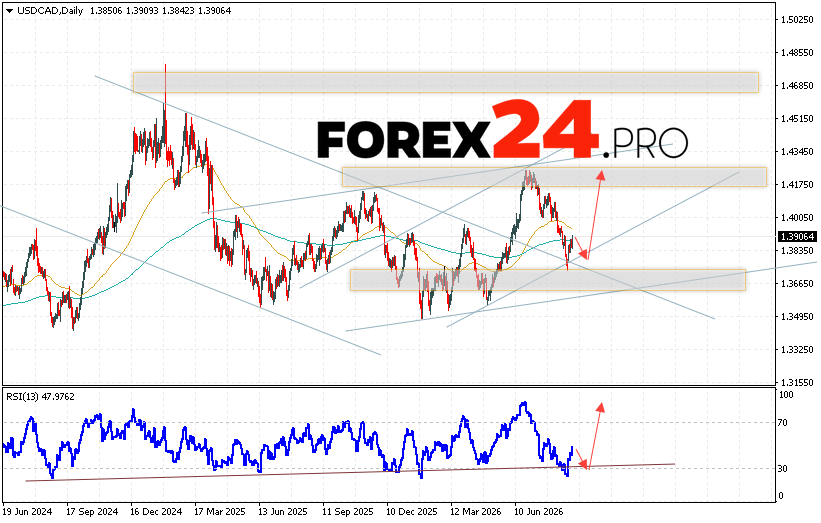Select the RSI scale value 30
Screen dimensions: 821x523
pos(782,469)
